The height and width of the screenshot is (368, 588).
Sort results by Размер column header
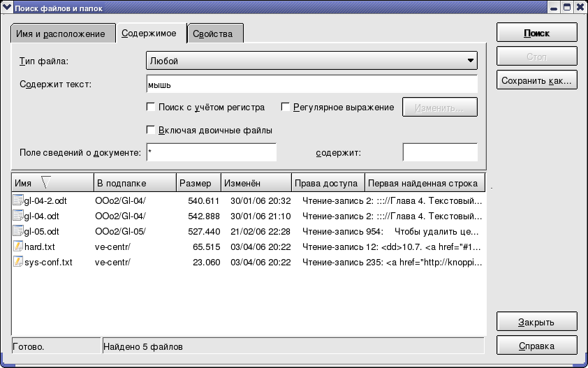click(x=198, y=183)
